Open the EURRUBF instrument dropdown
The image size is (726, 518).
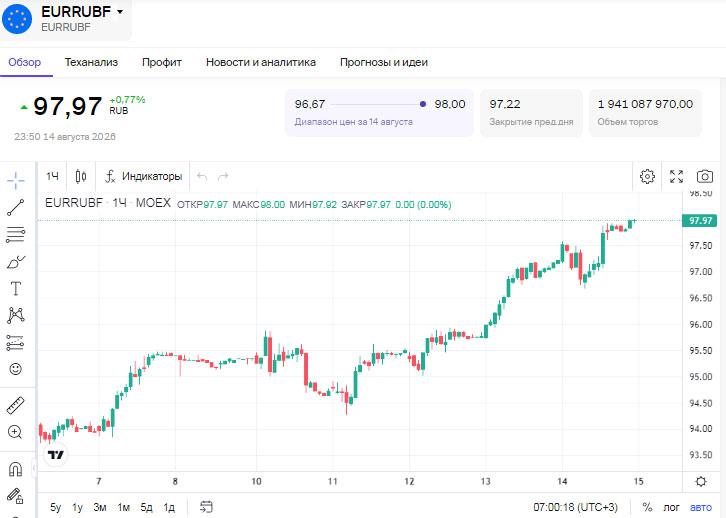pos(120,12)
